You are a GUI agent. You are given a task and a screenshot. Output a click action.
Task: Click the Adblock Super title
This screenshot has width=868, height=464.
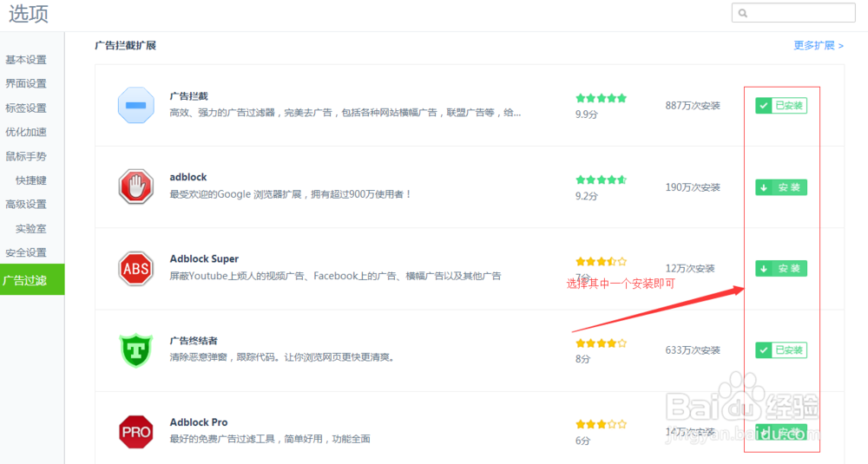pos(204,258)
